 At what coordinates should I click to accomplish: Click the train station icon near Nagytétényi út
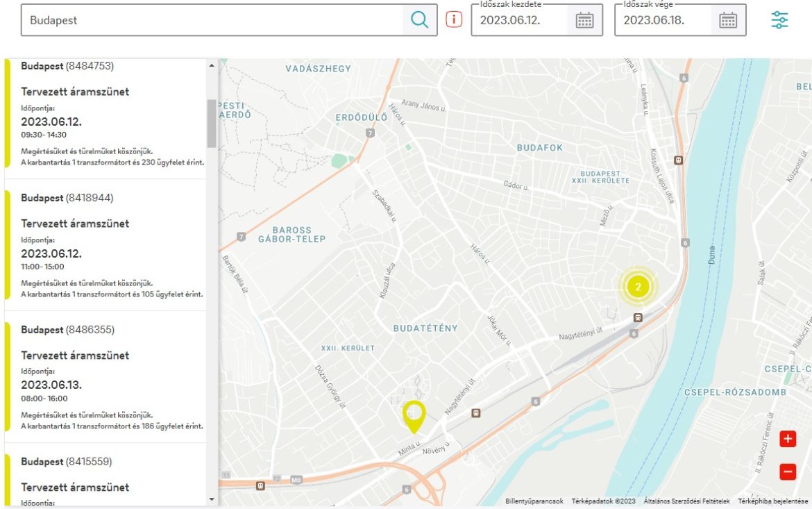pyautogui.click(x=475, y=412)
